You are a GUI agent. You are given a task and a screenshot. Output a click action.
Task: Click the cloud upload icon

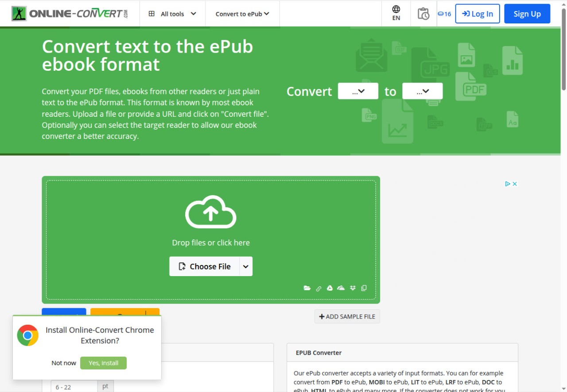[x=210, y=212]
